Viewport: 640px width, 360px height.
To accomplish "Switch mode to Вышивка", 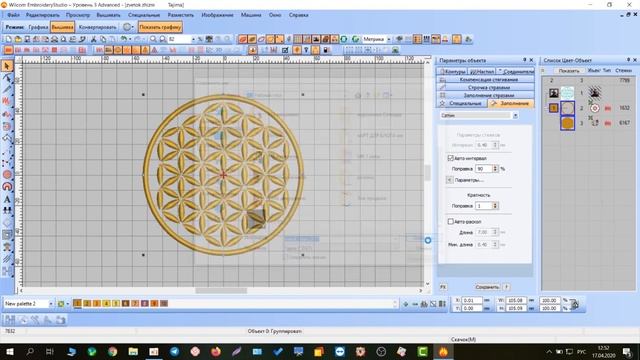I will 62,27.
